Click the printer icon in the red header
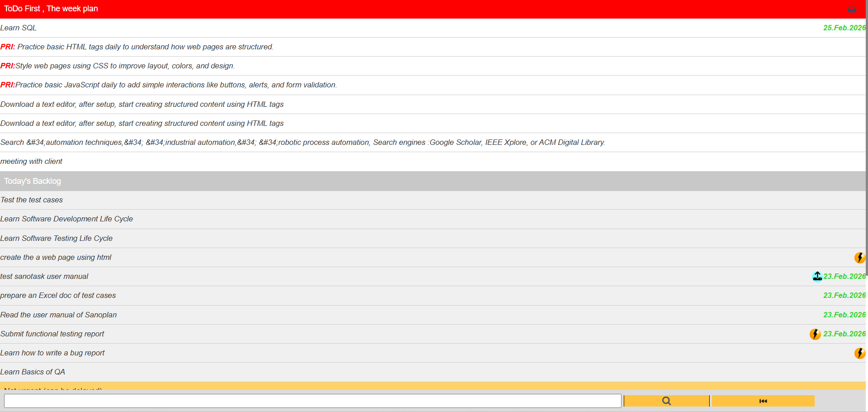 (x=852, y=9)
